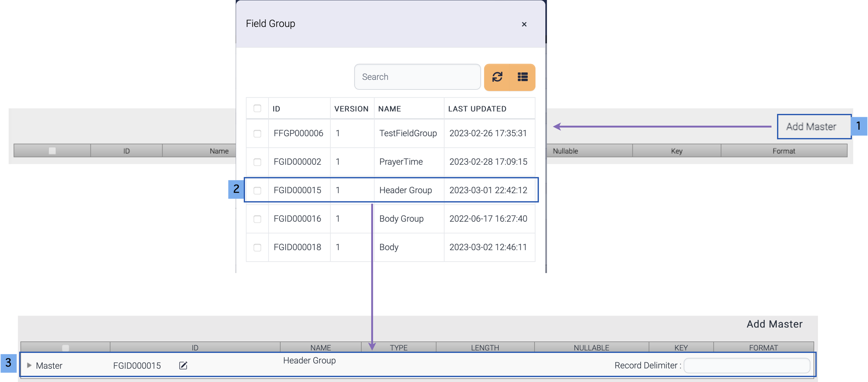Sort by the LAST UPDATED column header
Screen dimensions: 868x382
[x=477, y=109]
